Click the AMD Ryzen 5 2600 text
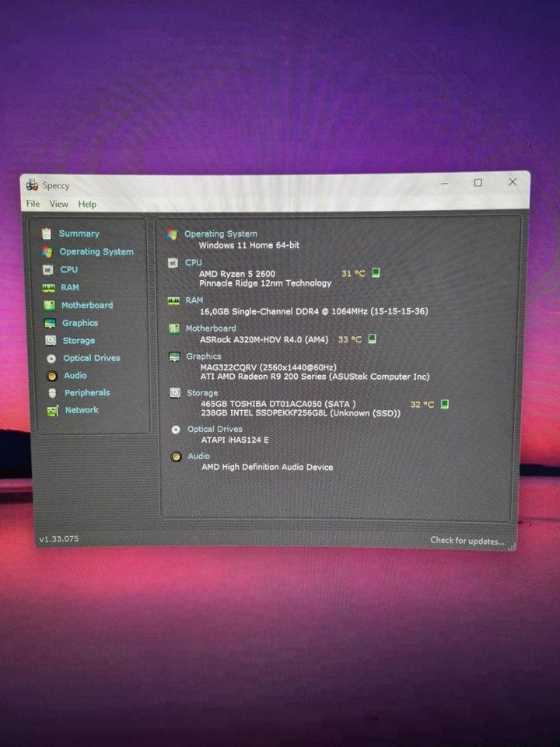Image resolution: width=560 pixels, height=747 pixels. pyautogui.click(x=237, y=273)
